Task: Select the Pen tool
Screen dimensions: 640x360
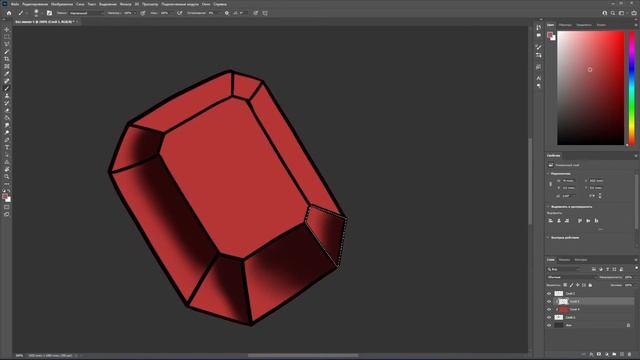Action: 7,140
